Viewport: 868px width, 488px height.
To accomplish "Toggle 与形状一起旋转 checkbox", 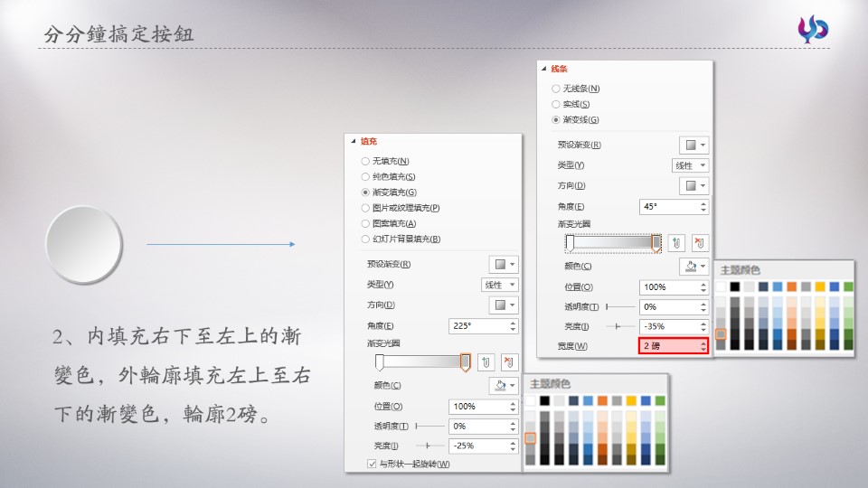I will click(x=372, y=464).
